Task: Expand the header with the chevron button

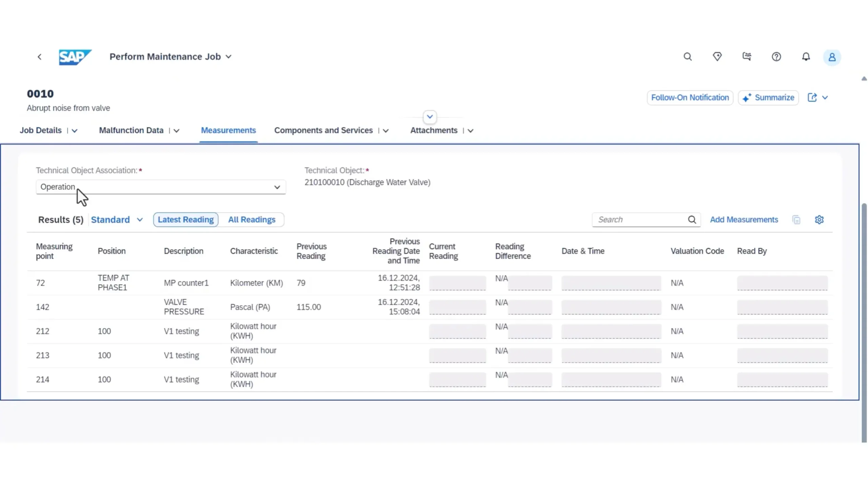Action: (x=430, y=117)
